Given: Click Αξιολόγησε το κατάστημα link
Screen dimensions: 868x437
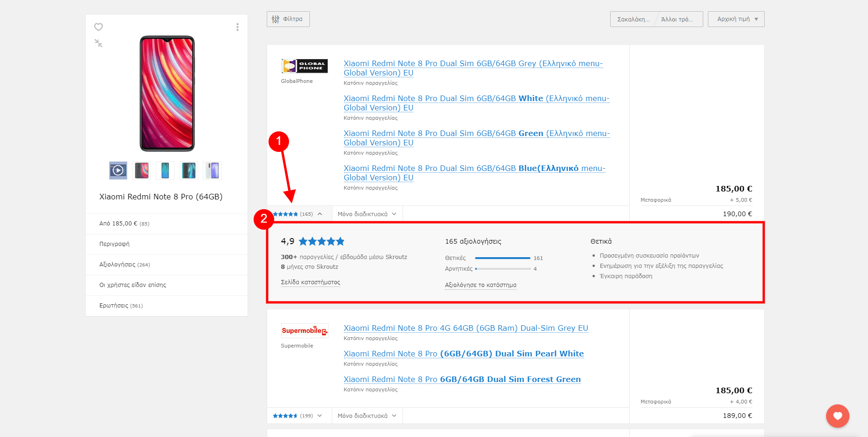Looking at the screenshot, I should pos(480,285).
